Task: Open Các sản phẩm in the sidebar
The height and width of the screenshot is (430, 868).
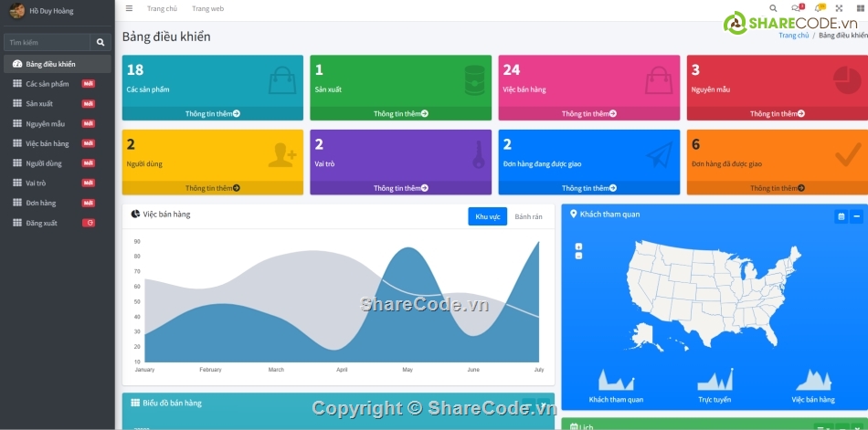Action: coord(48,84)
